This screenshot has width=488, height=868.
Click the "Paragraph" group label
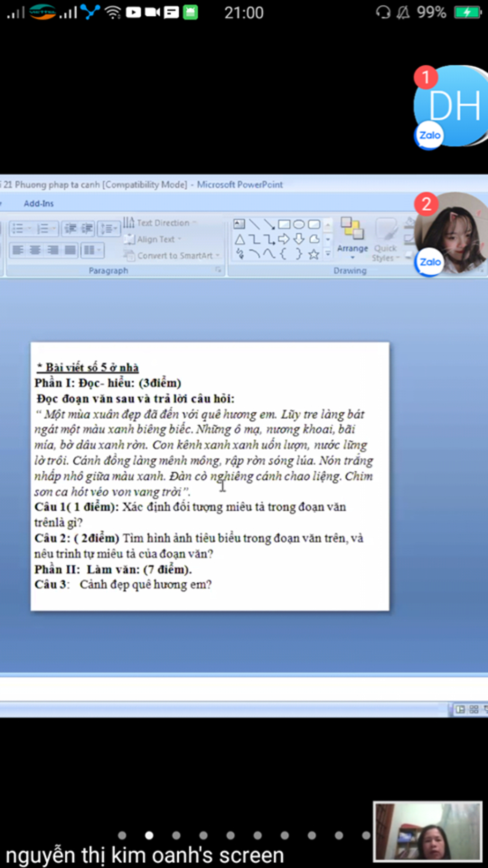pyautogui.click(x=108, y=270)
